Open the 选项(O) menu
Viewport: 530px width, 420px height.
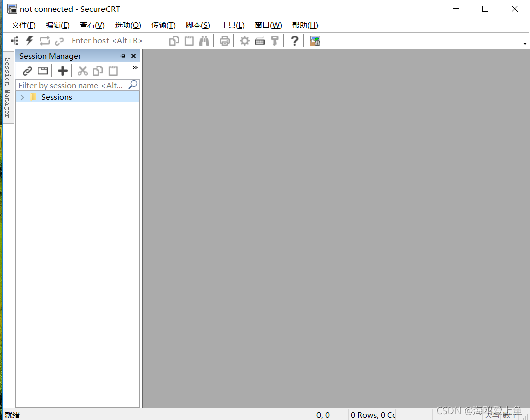[x=128, y=25]
